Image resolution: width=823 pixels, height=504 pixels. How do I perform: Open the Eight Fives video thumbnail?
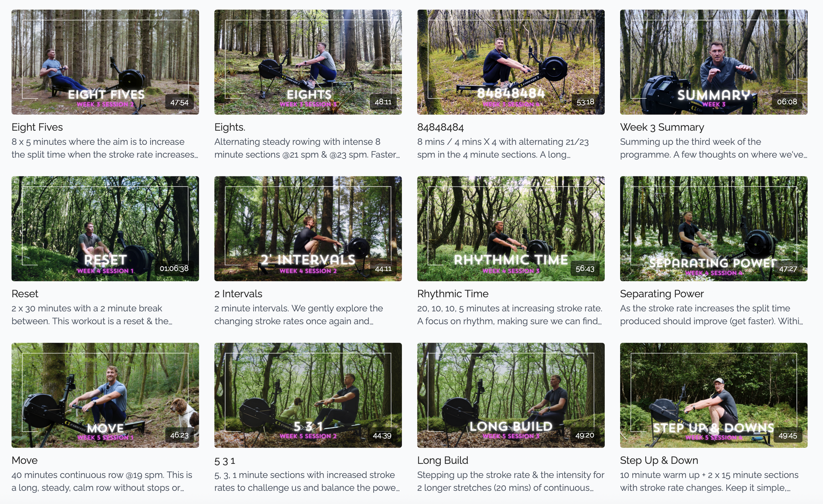click(x=105, y=62)
